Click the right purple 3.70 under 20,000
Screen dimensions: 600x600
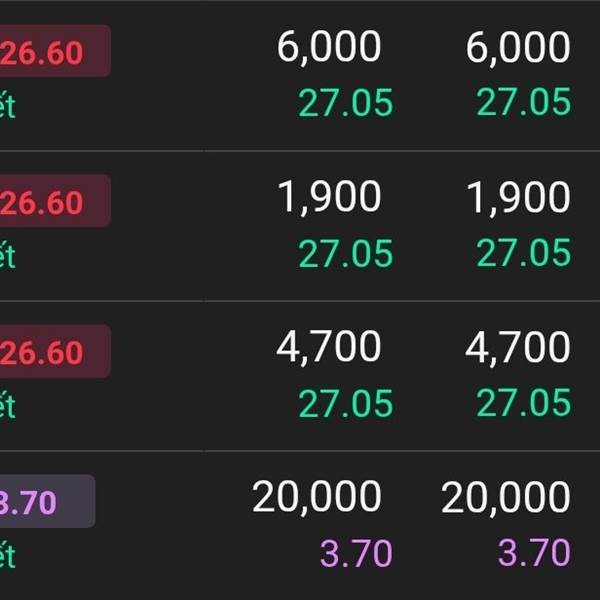[x=534, y=552]
